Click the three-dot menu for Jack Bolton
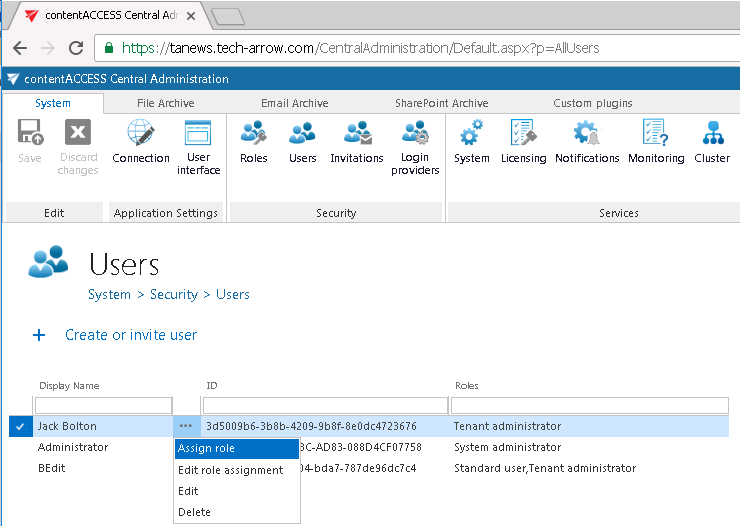Viewport: 740px width, 526px height. click(186, 426)
